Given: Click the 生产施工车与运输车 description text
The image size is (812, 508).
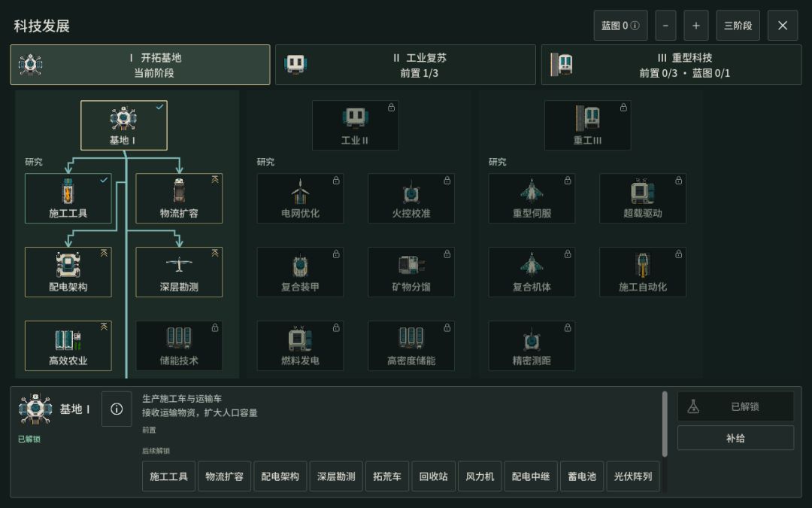Looking at the screenshot, I should coord(182,399).
